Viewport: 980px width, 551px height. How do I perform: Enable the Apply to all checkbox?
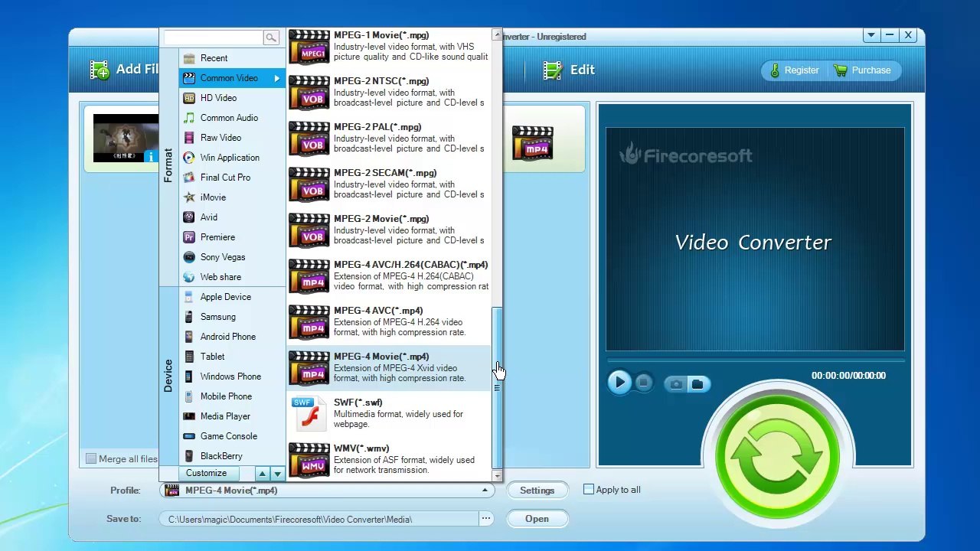tap(589, 489)
